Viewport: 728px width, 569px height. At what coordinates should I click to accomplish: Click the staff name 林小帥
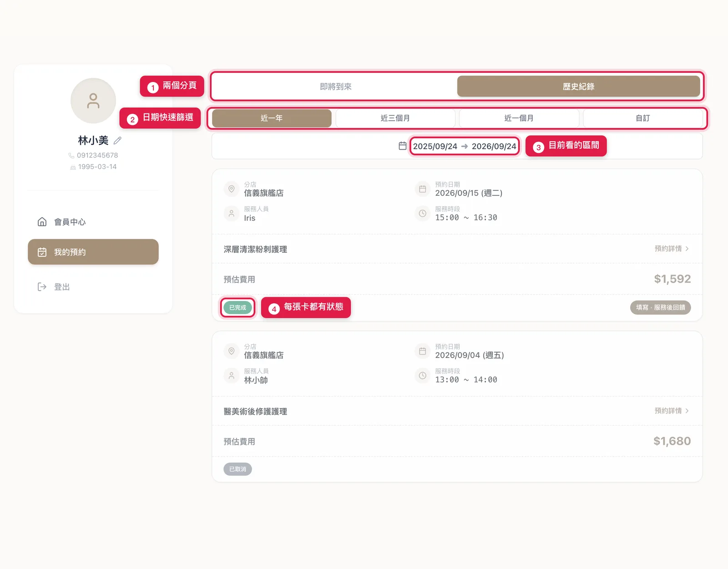click(256, 380)
